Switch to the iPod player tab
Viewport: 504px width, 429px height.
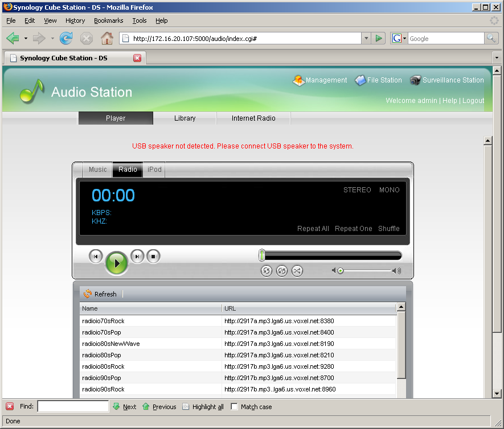point(154,170)
